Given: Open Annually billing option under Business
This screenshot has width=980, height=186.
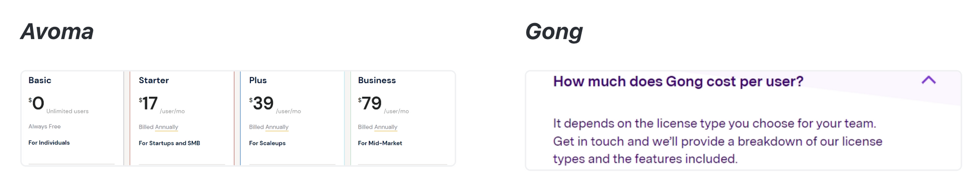Looking at the screenshot, I should tap(386, 127).
